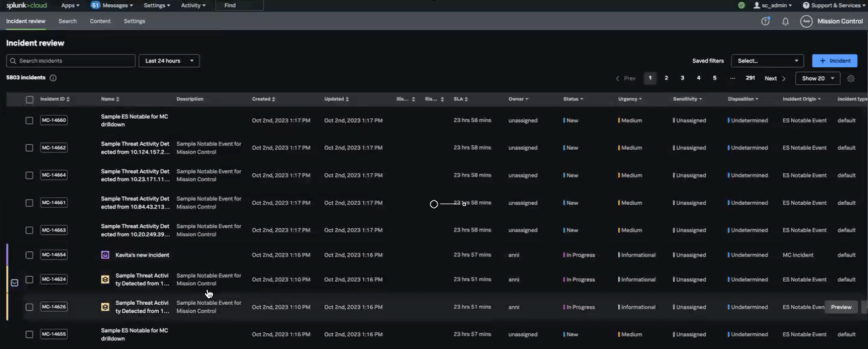Click the info icon beside the incident count
Viewport: 868px width, 349px height.
[53, 78]
